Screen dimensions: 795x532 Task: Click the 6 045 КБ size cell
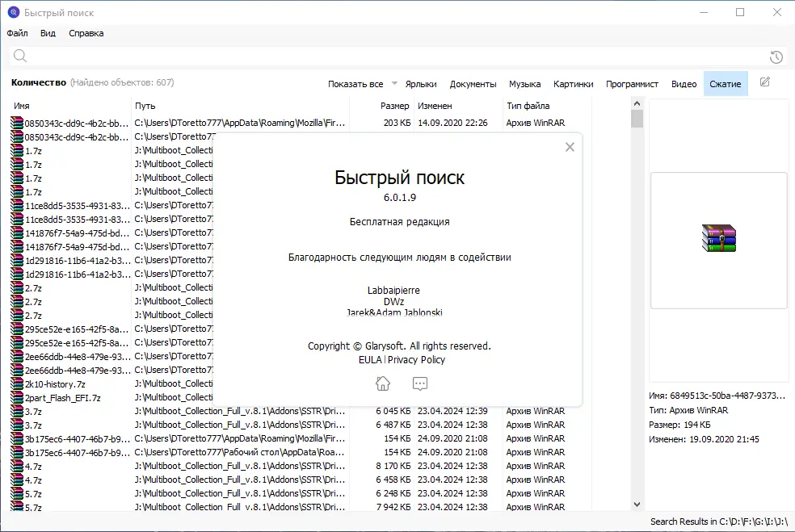(x=393, y=411)
